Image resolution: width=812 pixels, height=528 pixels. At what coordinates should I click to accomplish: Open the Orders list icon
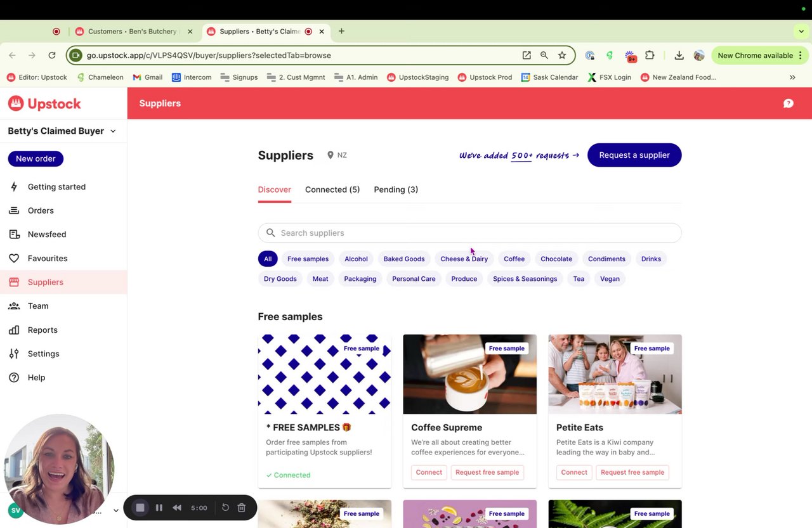14,210
